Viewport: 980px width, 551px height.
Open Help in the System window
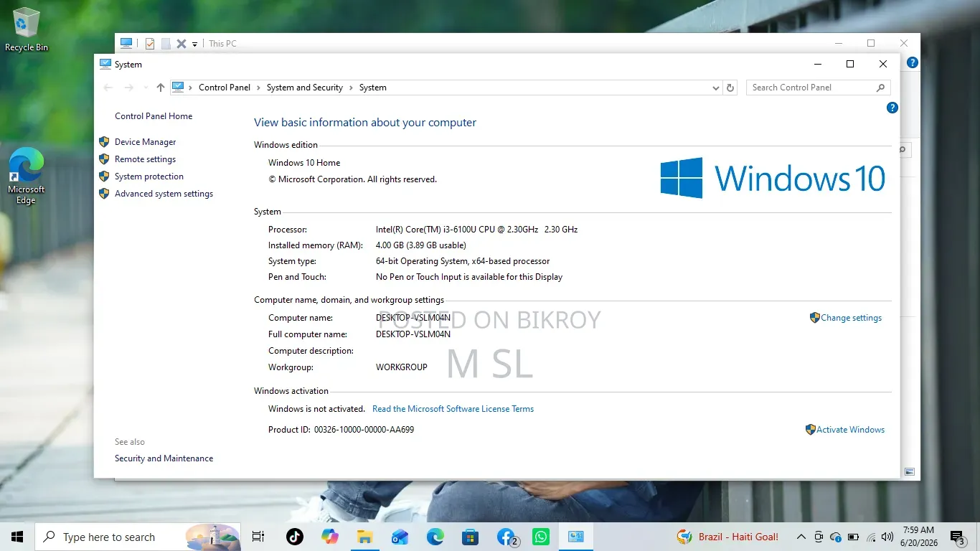point(892,108)
